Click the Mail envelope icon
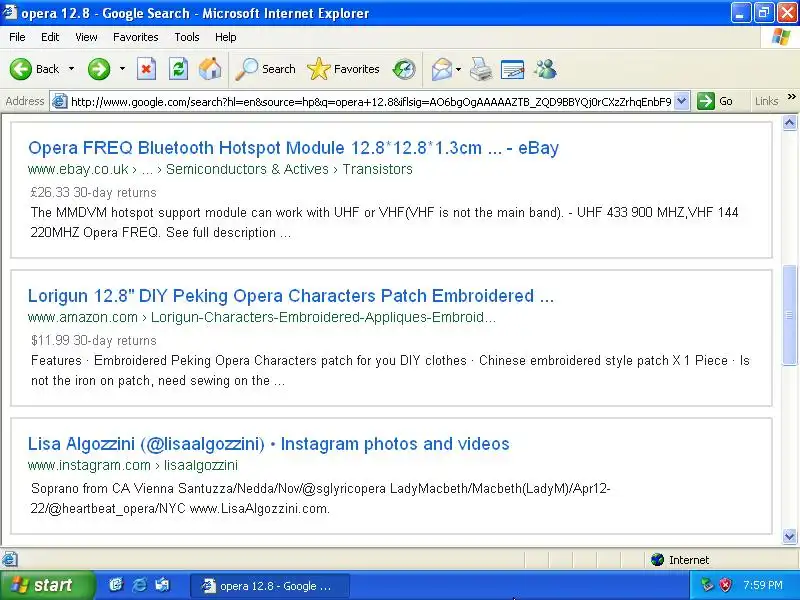Viewport: 800px width, 600px height. click(x=441, y=69)
